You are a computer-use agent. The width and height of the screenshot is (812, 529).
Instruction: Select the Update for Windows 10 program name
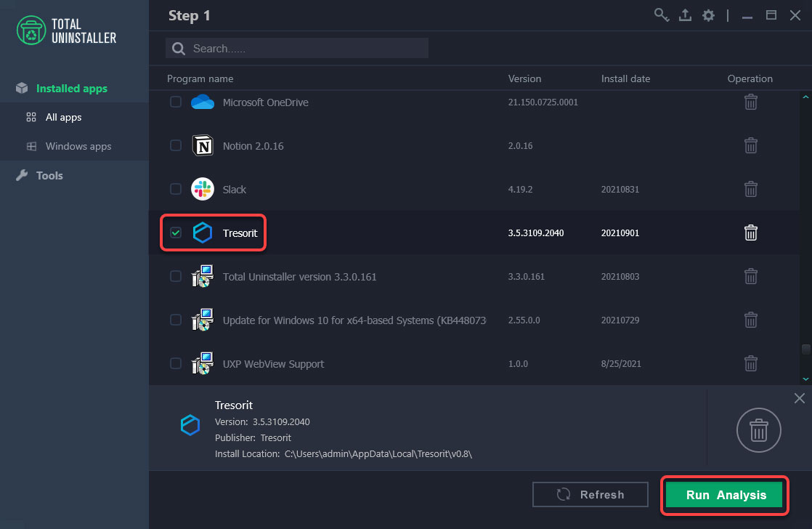click(x=354, y=320)
